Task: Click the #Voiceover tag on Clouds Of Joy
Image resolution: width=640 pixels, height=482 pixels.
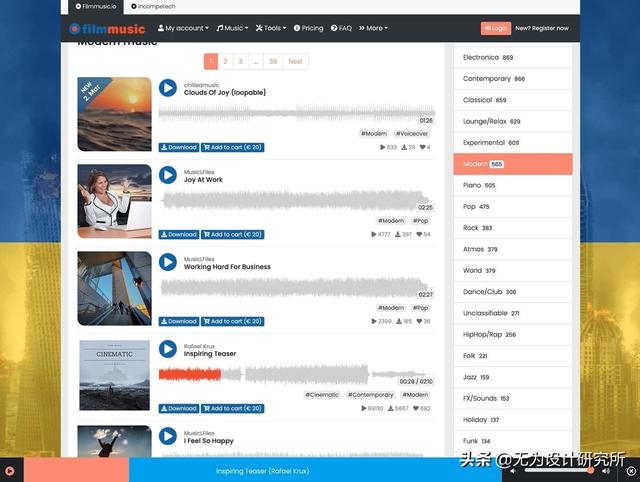Action: pos(412,133)
